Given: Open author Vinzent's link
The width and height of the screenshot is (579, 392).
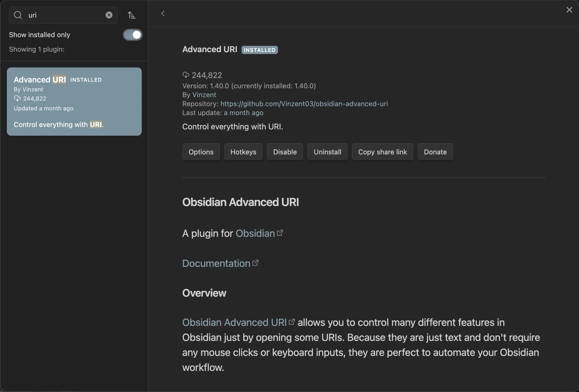Looking at the screenshot, I should (204, 95).
